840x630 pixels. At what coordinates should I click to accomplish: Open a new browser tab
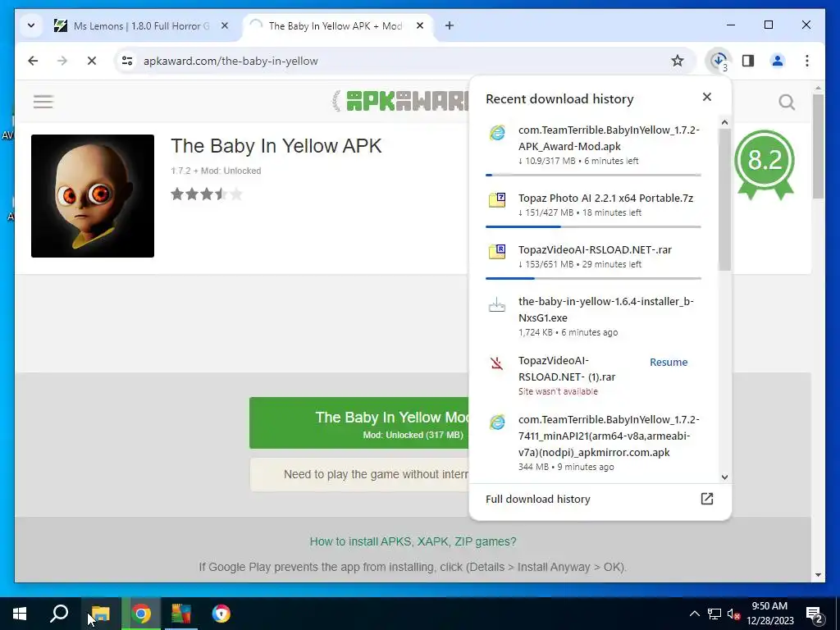[450, 25]
